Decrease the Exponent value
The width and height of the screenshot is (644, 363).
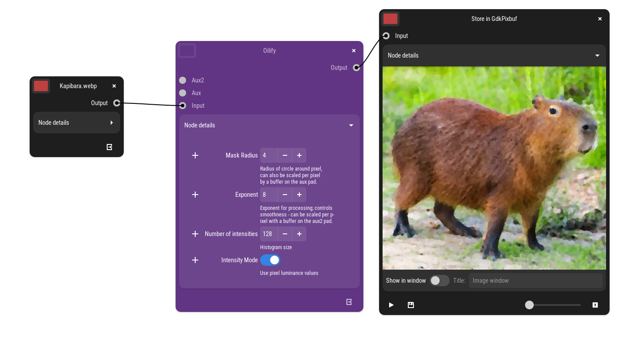tap(285, 195)
